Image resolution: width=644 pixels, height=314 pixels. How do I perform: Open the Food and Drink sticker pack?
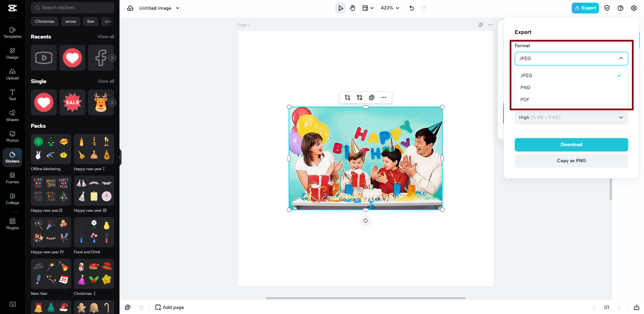point(94,231)
